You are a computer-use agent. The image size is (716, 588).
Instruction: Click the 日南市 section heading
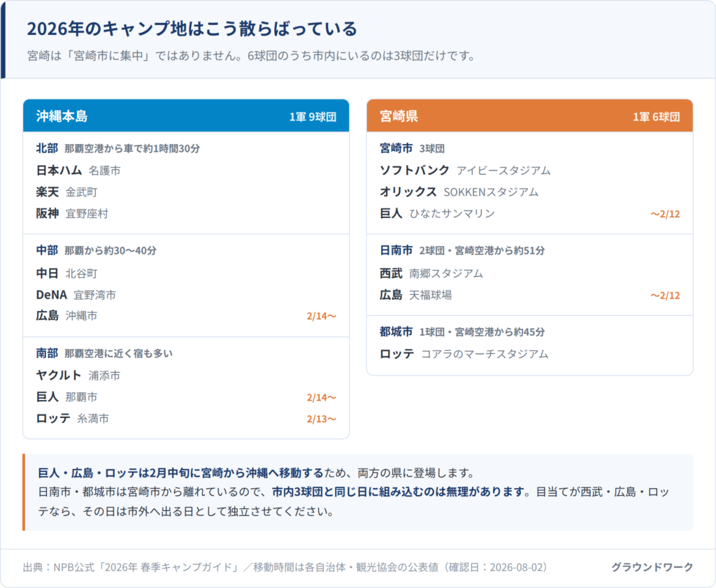396,250
